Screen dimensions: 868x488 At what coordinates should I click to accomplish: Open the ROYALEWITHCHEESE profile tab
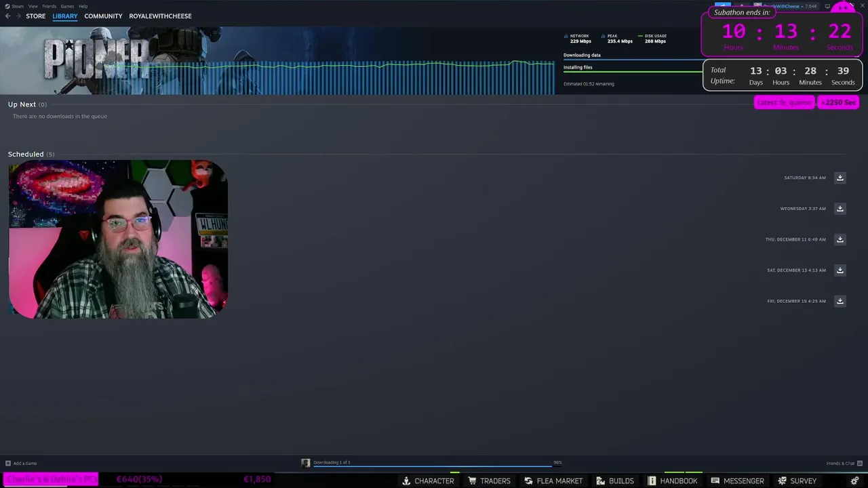click(160, 16)
